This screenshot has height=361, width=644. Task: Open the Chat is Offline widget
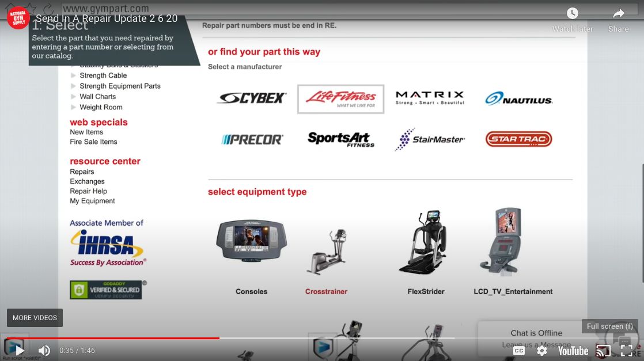536,339
